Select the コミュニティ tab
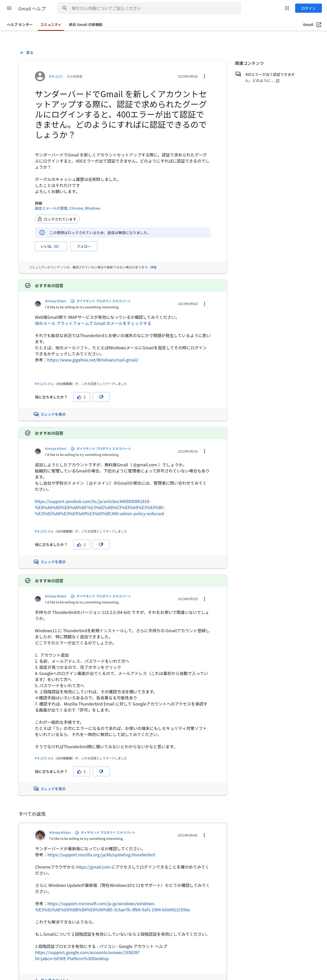This screenshot has width=327, height=980. coord(51,25)
